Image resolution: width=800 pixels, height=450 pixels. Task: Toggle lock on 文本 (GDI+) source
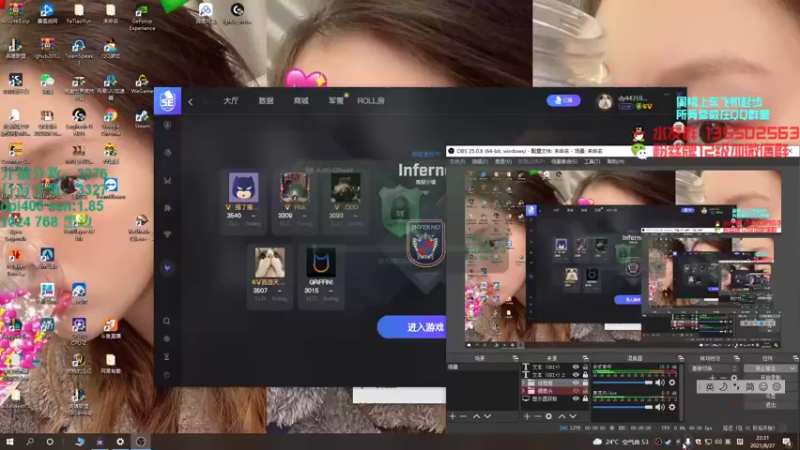pos(585,367)
